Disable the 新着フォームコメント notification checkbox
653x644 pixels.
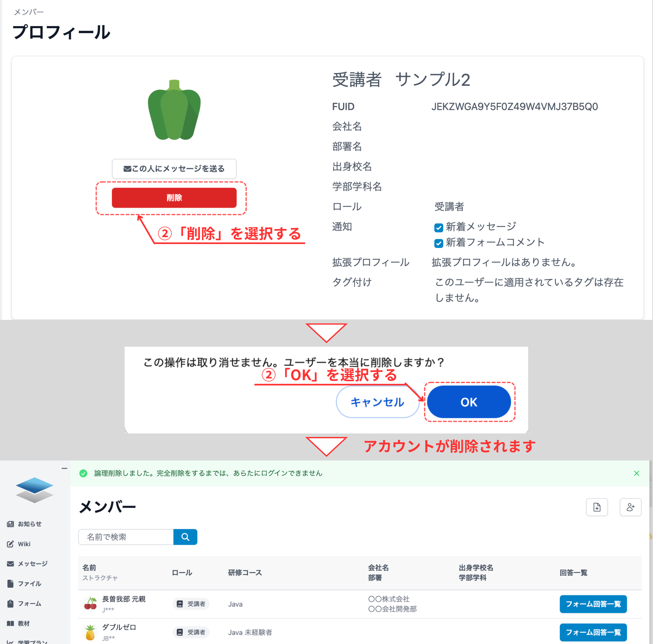coord(438,243)
